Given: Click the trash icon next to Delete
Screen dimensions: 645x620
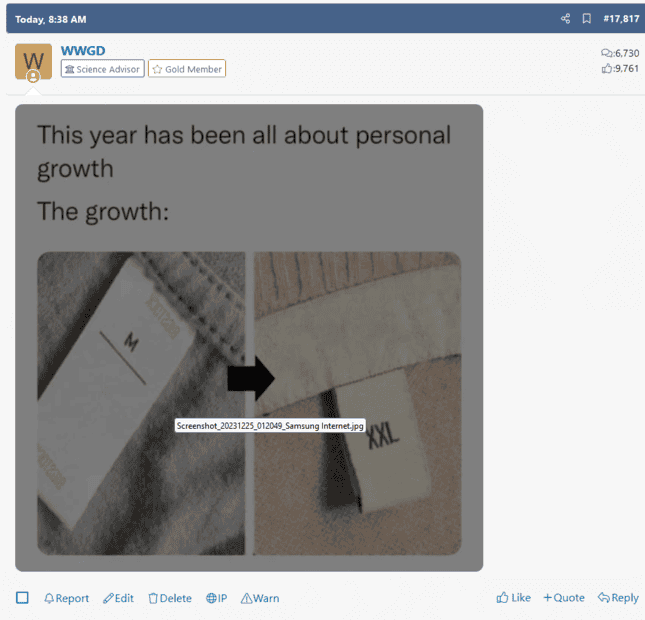Looking at the screenshot, I should pyautogui.click(x=153, y=598).
